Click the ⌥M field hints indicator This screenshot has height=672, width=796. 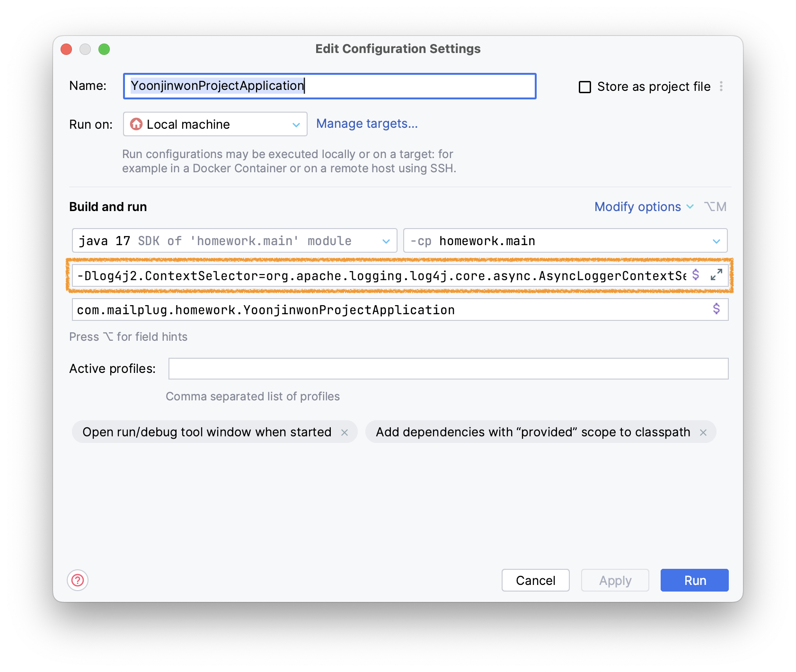click(x=716, y=206)
